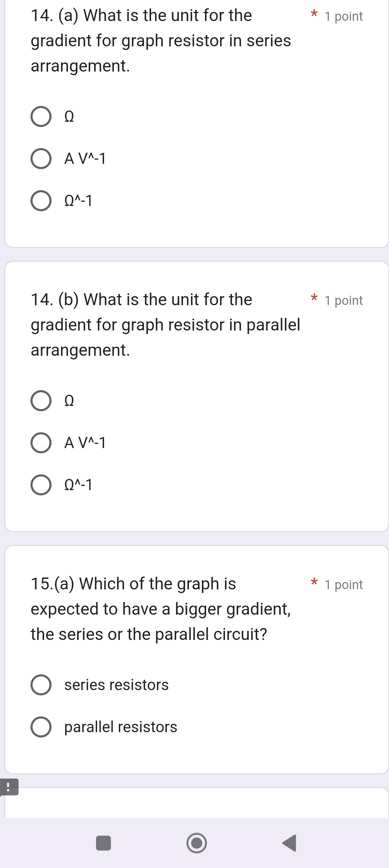Choose A V^-1 for question 14(a)
The height and width of the screenshot is (868, 389).
[41, 159]
